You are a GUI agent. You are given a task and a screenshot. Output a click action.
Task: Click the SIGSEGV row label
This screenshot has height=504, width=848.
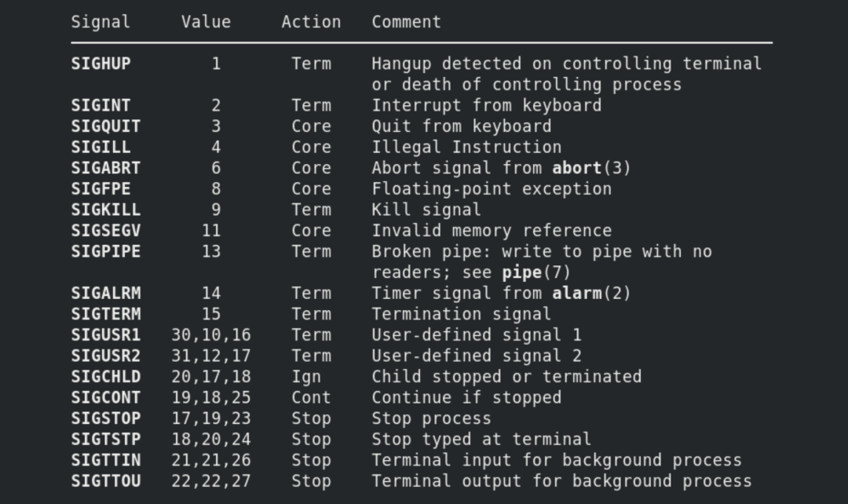pyautogui.click(x=106, y=231)
